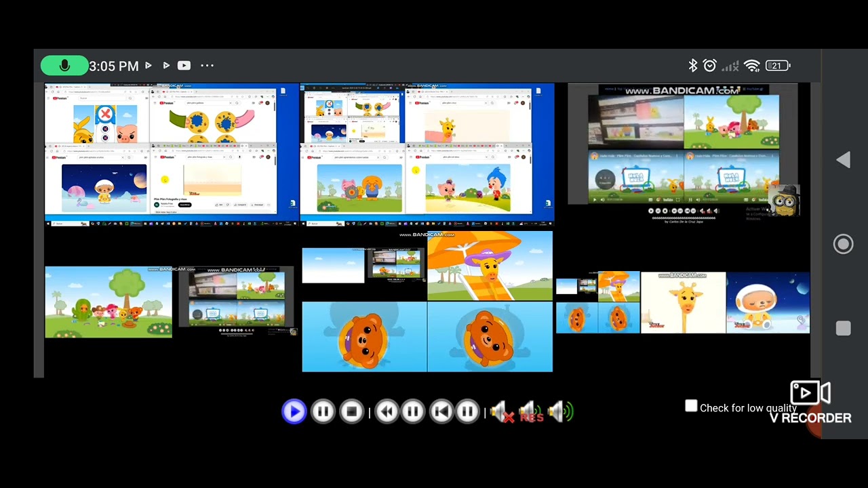Click the pause button beside the blue play button
The width and height of the screenshot is (868, 488).
pos(323,411)
